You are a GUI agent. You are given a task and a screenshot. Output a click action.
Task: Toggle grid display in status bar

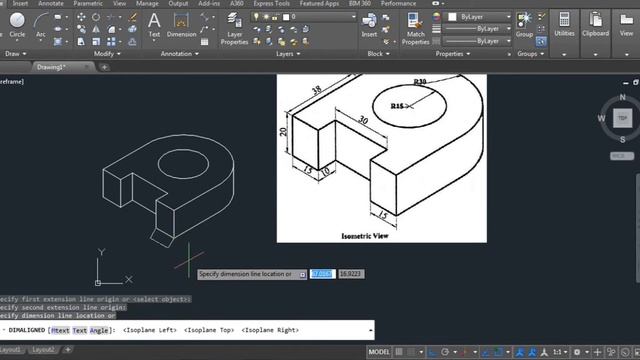point(399,352)
